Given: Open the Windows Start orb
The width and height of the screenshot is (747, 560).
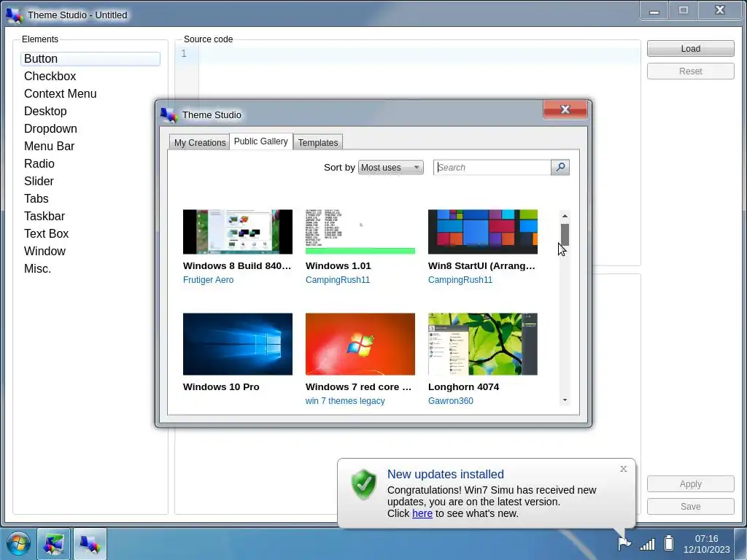Looking at the screenshot, I should [18, 543].
